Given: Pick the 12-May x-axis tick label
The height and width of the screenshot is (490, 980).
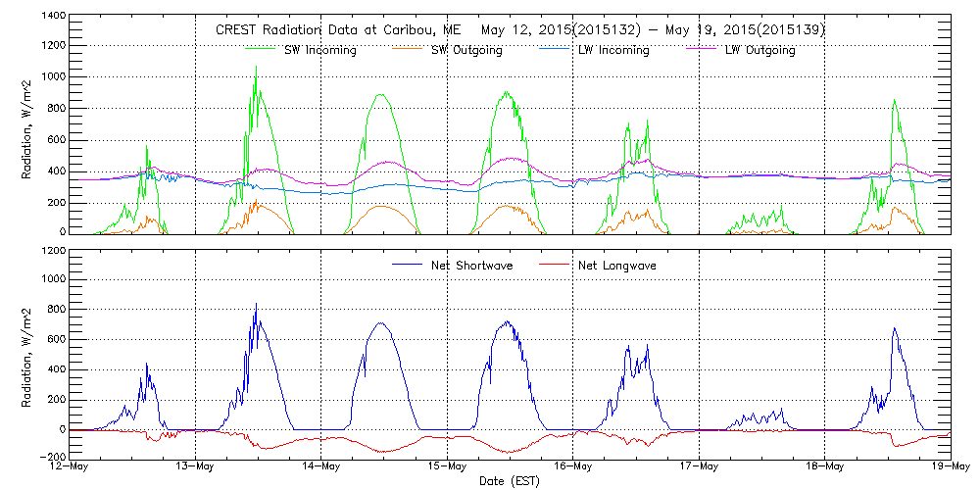Looking at the screenshot, I should [x=70, y=466].
